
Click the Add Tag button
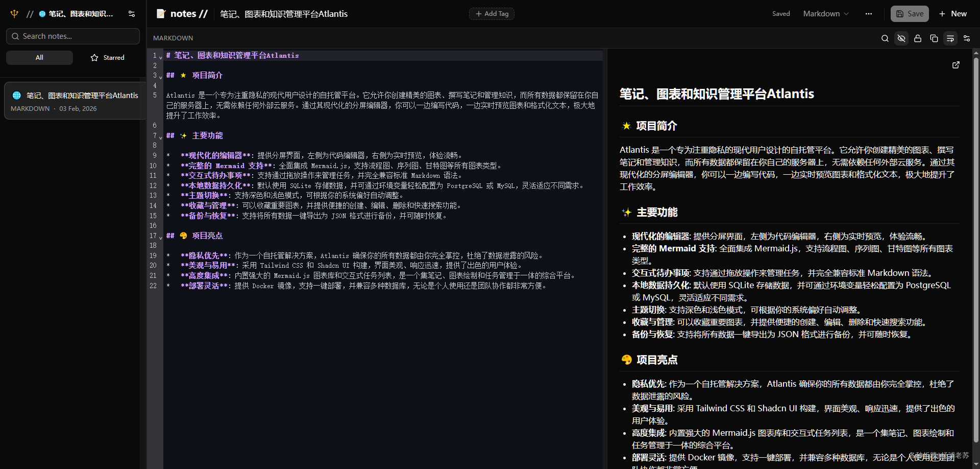492,14
